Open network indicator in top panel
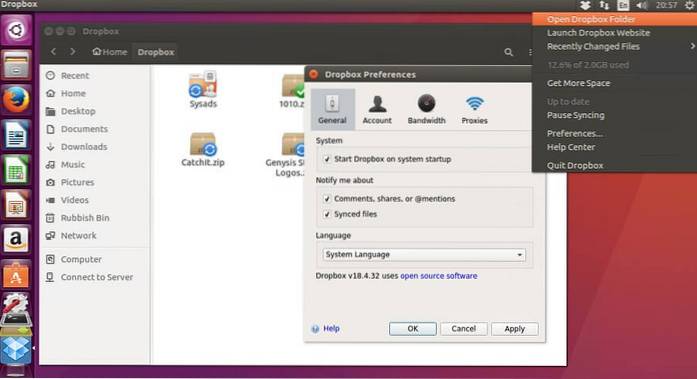 pyautogui.click(x=604, y=5)
